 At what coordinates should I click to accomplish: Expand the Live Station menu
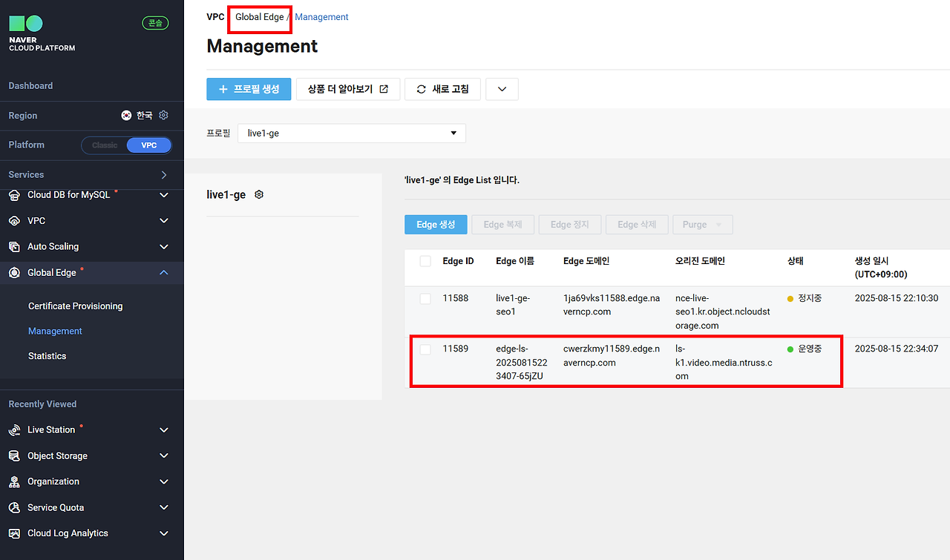pos(164,430)
